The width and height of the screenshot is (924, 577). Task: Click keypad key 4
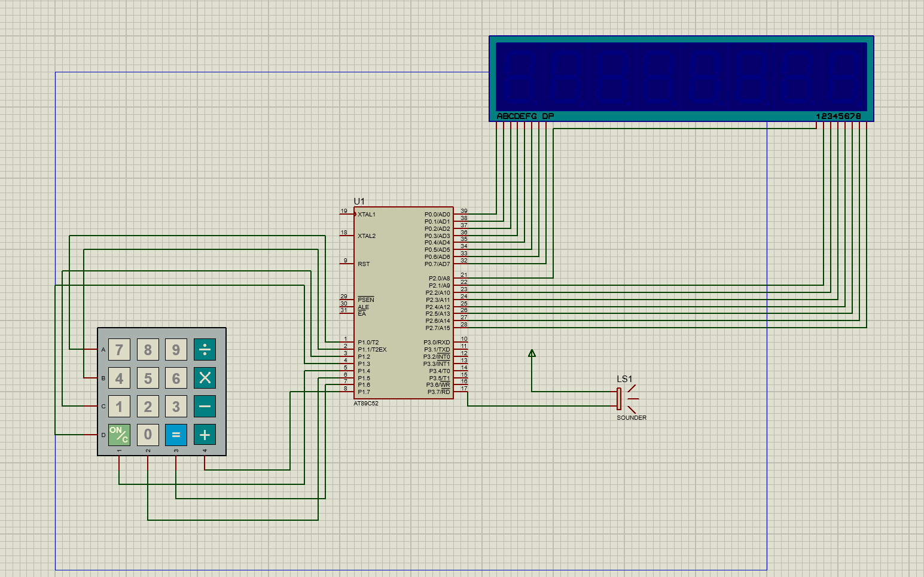(119, 378)
